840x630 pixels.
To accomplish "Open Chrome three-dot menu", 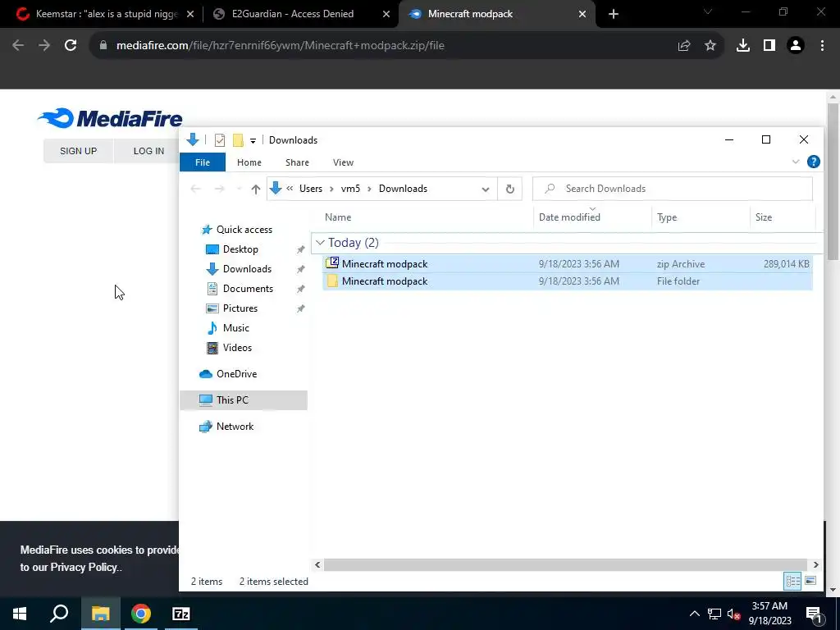I will tap(822, 46).
